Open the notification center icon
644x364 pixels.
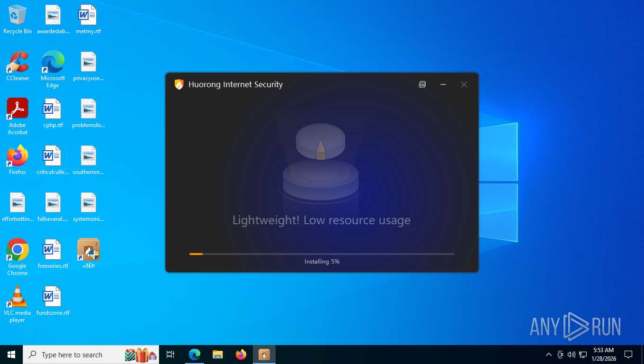(x=628, y=355)
